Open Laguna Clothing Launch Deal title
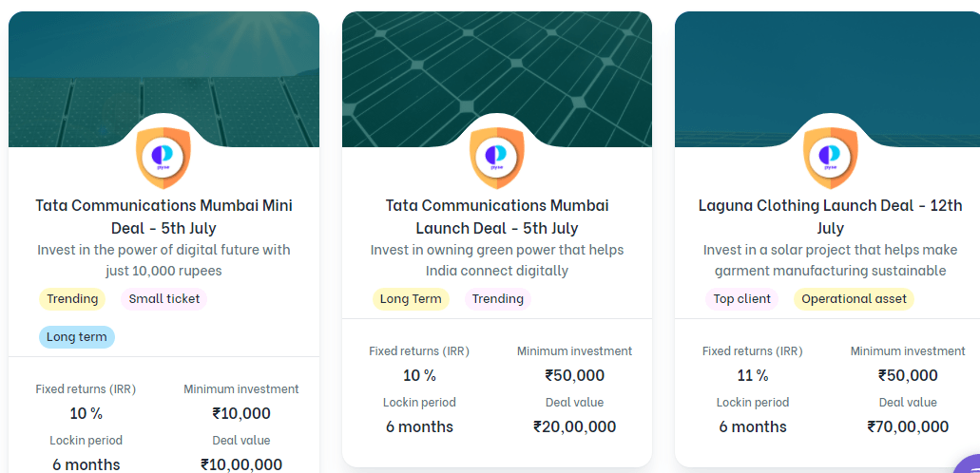 click(830, 217)
